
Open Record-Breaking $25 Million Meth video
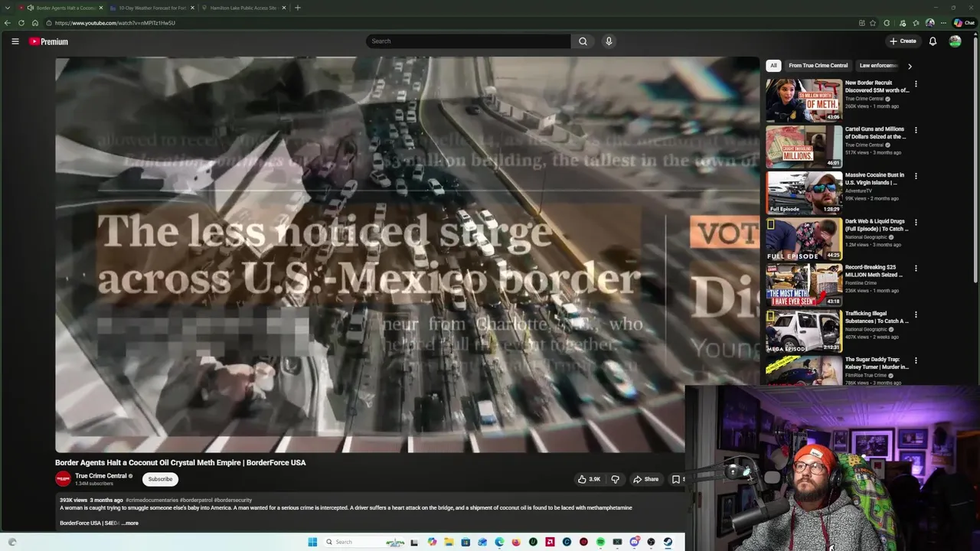click(x=804, y=285)
